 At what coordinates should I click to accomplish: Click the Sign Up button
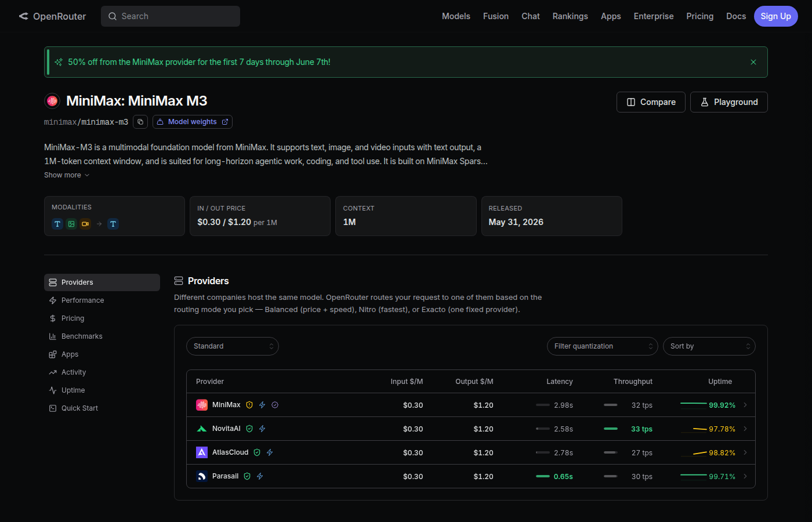click(x=776, y=16)
